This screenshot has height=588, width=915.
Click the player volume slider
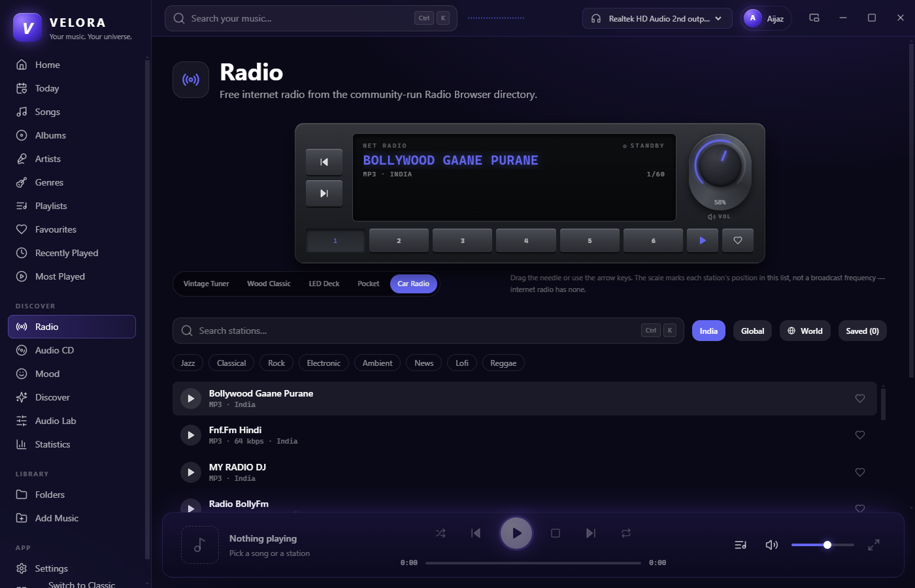tap(823, 545)
